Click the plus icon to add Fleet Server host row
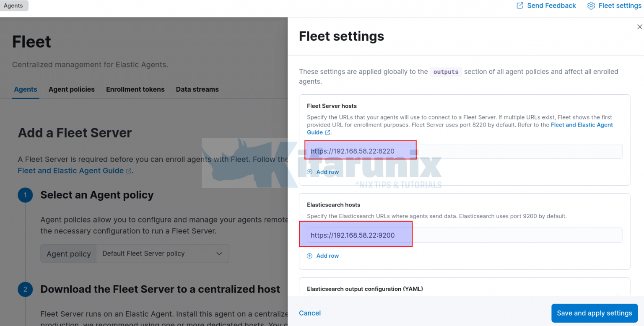 pos(309,172)
